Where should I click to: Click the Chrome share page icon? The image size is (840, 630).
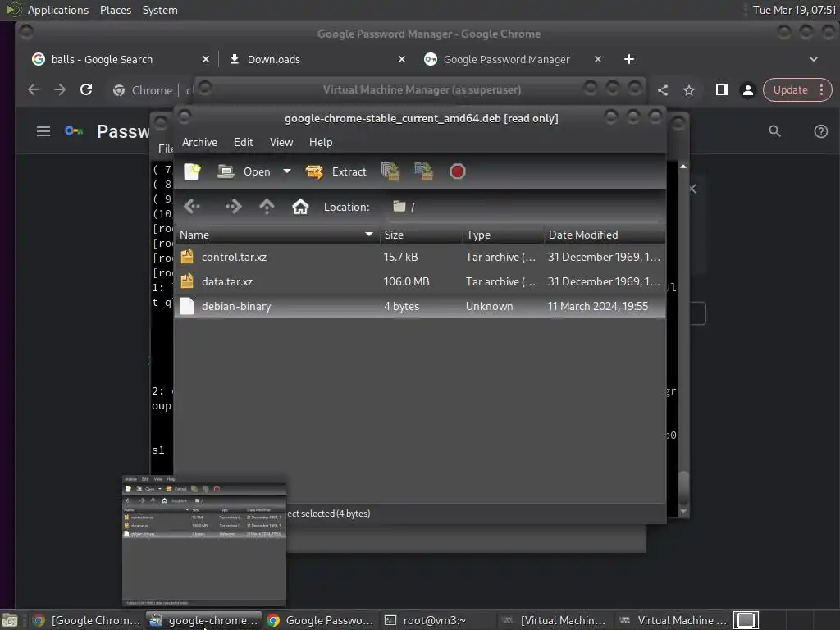click(x=663, y=90)
